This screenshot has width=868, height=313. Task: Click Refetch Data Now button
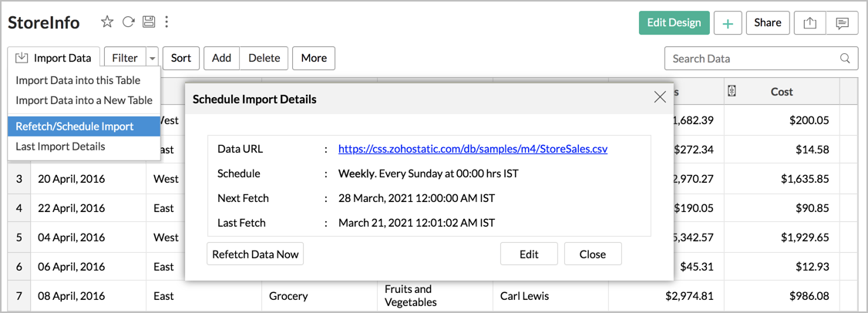255,254
